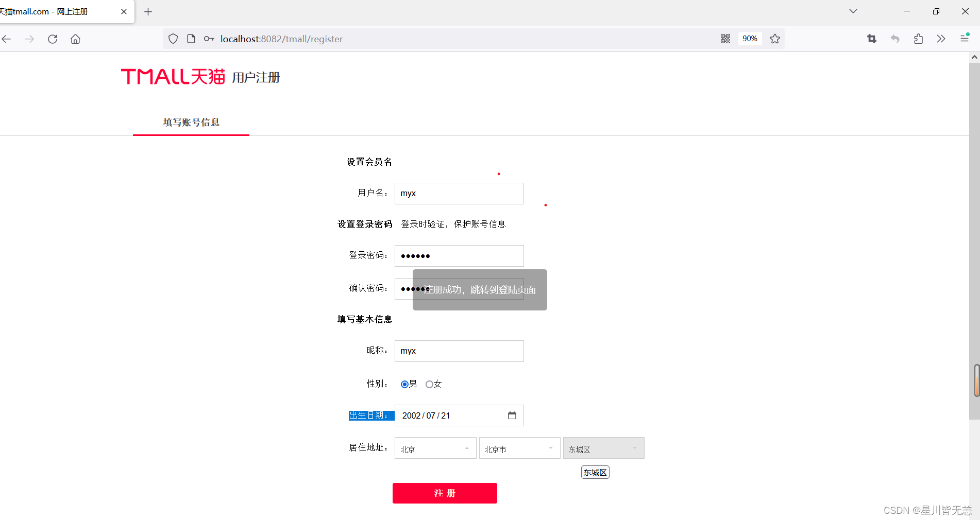Click the 登录时验证，保护账号信息 hint text
This screenshot has height=520, width=980.
(453, 224)
